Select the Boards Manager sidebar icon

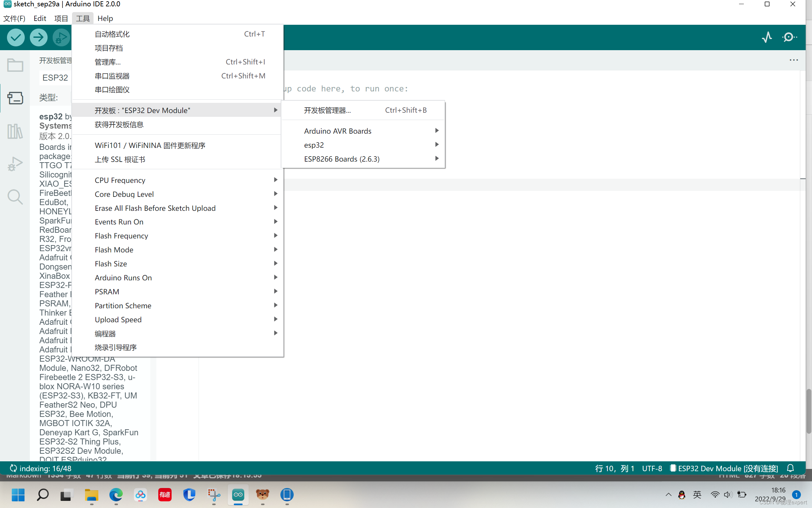point(15,98)
